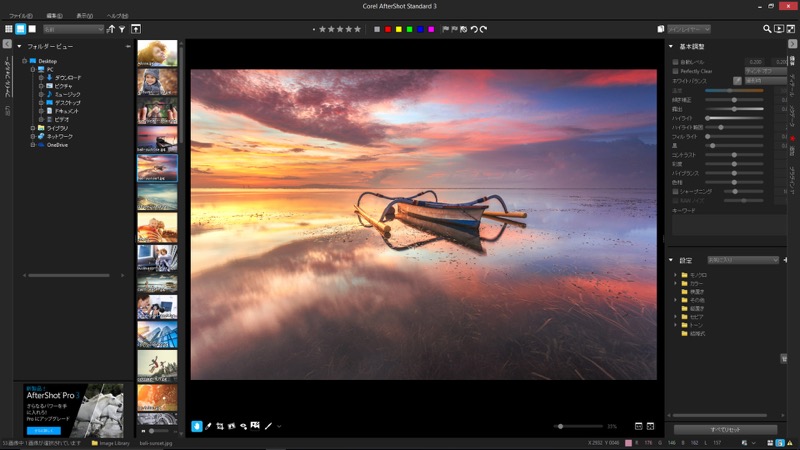
Task: Select the Pan hand tool
Action: (196, 426)
